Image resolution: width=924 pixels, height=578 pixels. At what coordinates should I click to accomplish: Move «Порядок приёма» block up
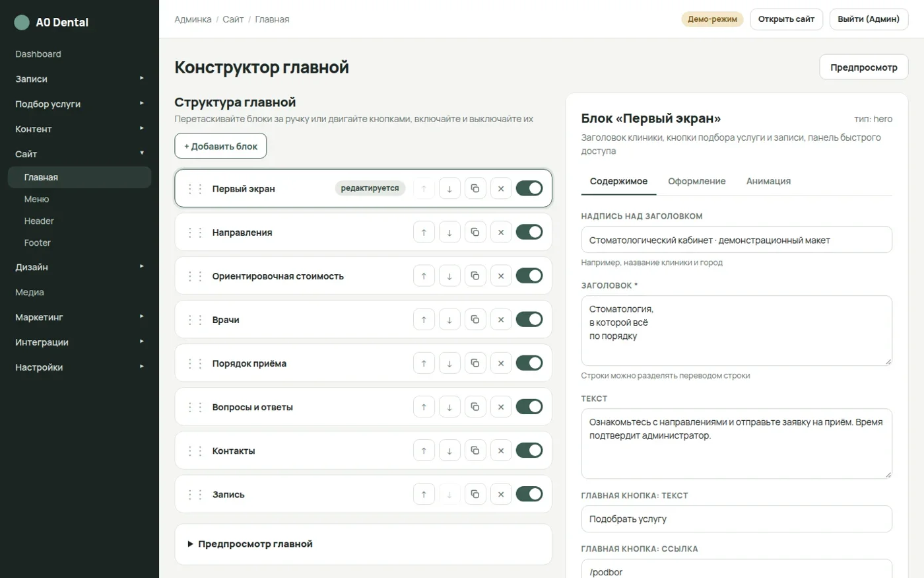pos(424,363)
